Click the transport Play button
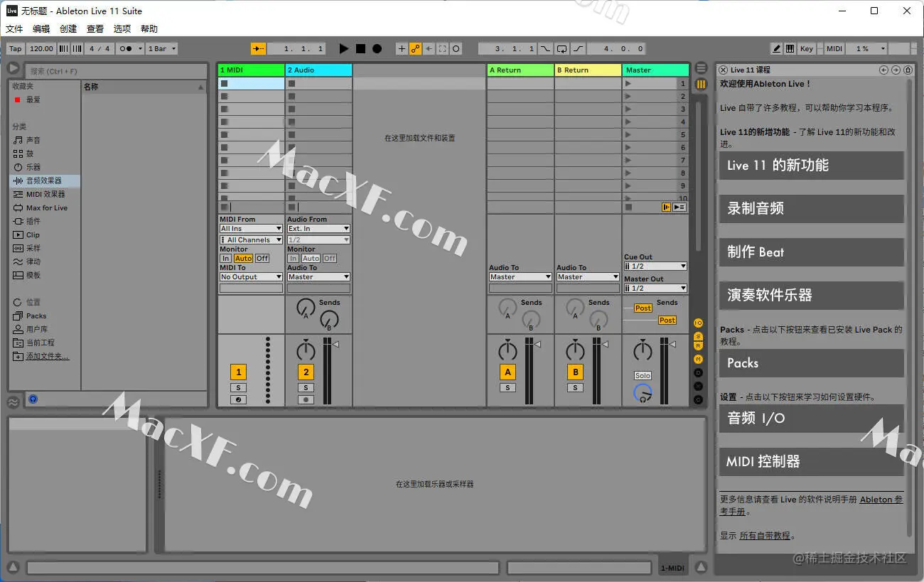This screenshot has height=582, width=924. point(344,48)
